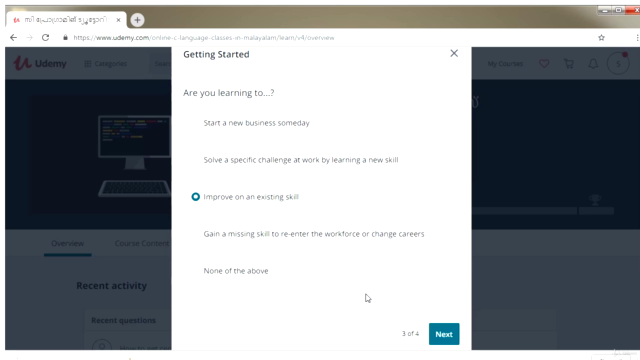640x360 pixels.
Task: Click the Next button in Getting Started dialog
Action: point(444,334)
